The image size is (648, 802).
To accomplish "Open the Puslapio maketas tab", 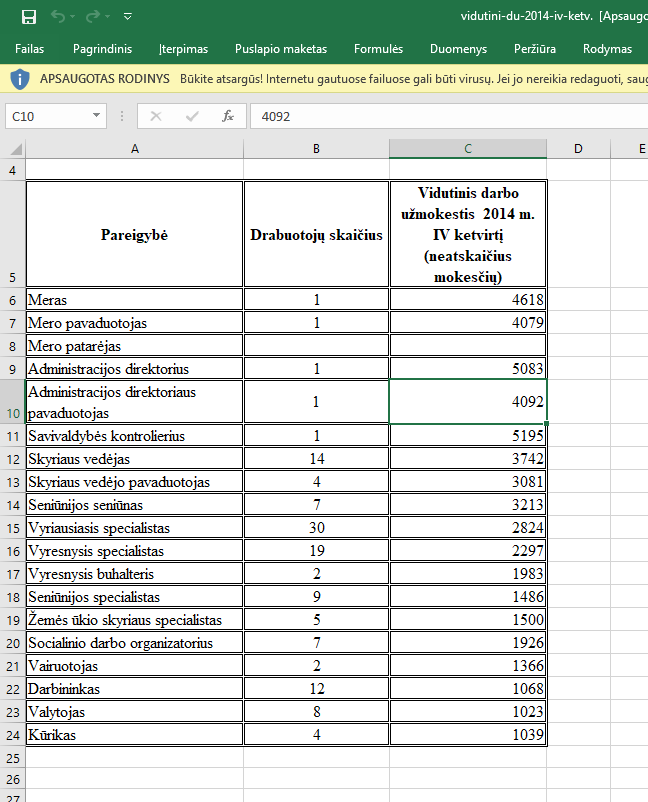I will tap(280, 49).
